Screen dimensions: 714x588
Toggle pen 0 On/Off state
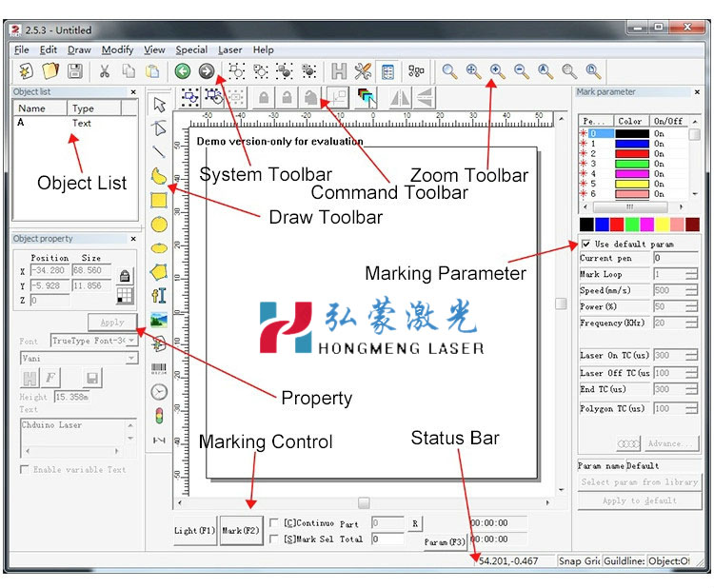(659, 133)
